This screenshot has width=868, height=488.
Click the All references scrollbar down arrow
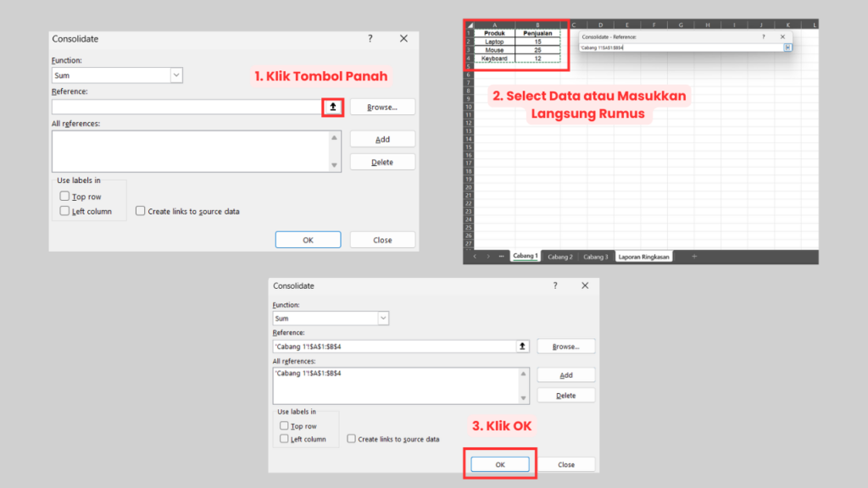click(x=335, y=165)
